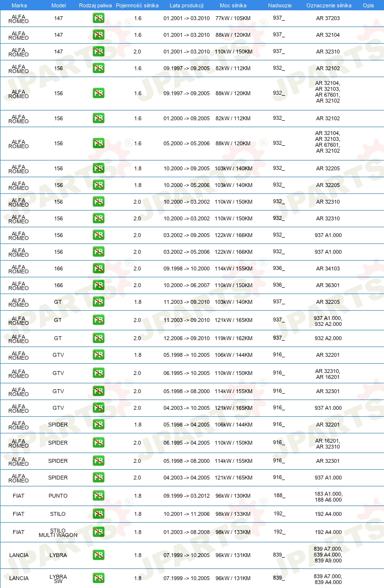Select the PUNTO model cell
The width and height of the screenshot is (384, 588).
click(x=58, y=496)
